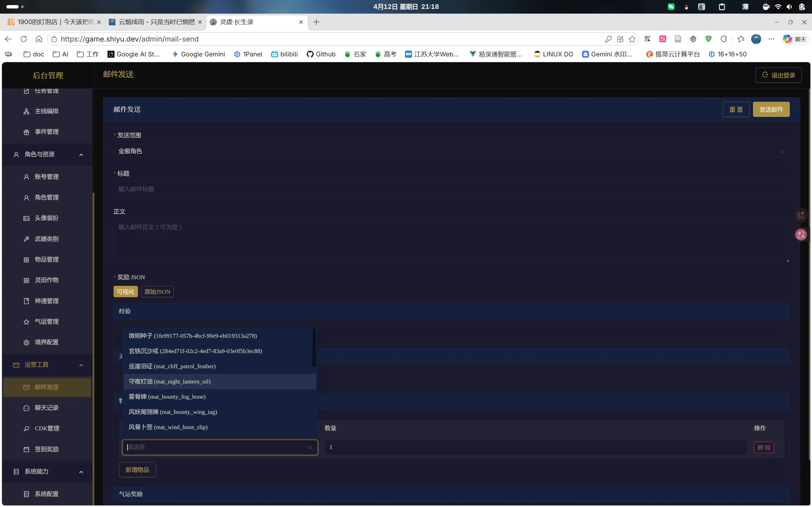Open the 发送范围 dropdown showing 全服角色

(451, 151)
